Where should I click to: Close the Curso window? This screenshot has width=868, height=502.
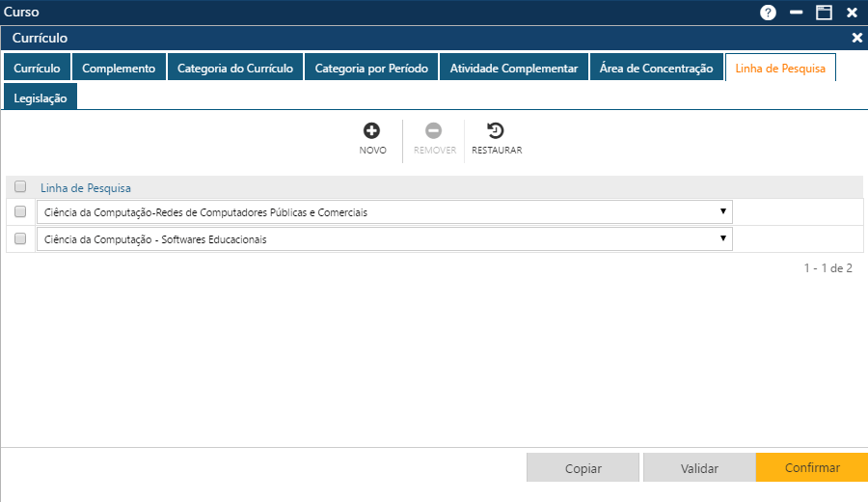tap(852, 13)
